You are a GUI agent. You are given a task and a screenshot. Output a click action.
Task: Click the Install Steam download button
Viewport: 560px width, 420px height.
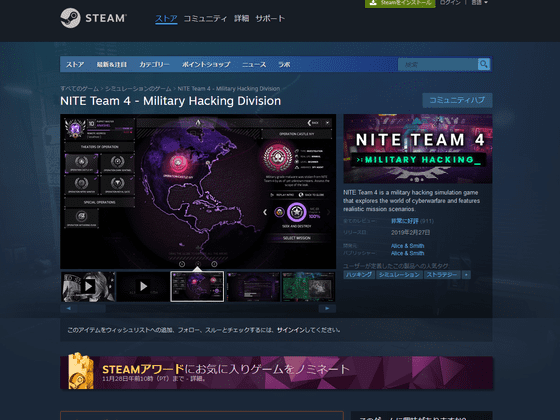pyautogui.click(x=400, y=3)
